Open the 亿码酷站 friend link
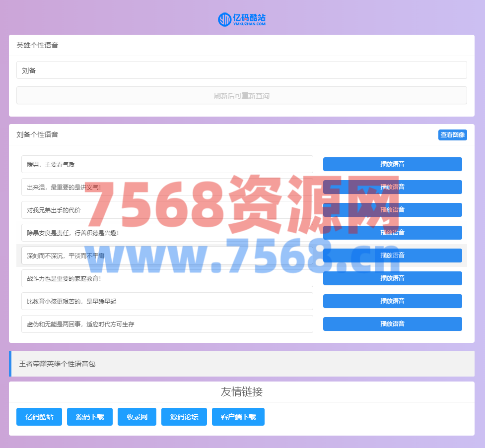The width and height of the screenshot is (485, 448). 39,417
